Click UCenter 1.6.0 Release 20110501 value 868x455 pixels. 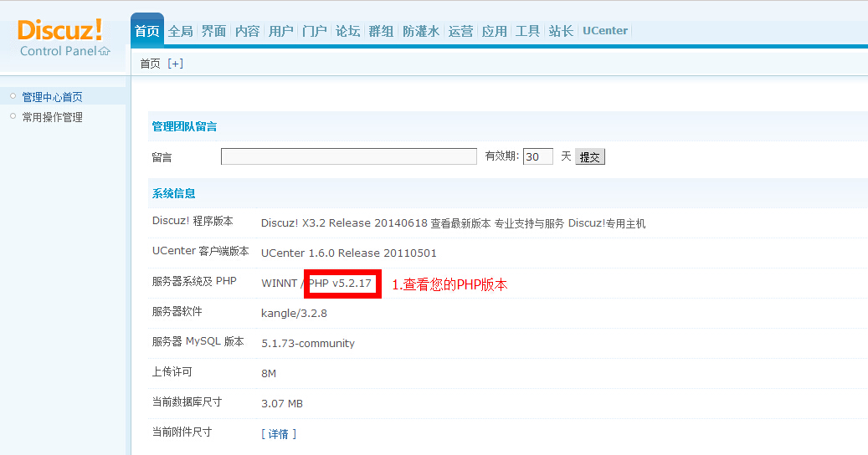tap(349, 253)
